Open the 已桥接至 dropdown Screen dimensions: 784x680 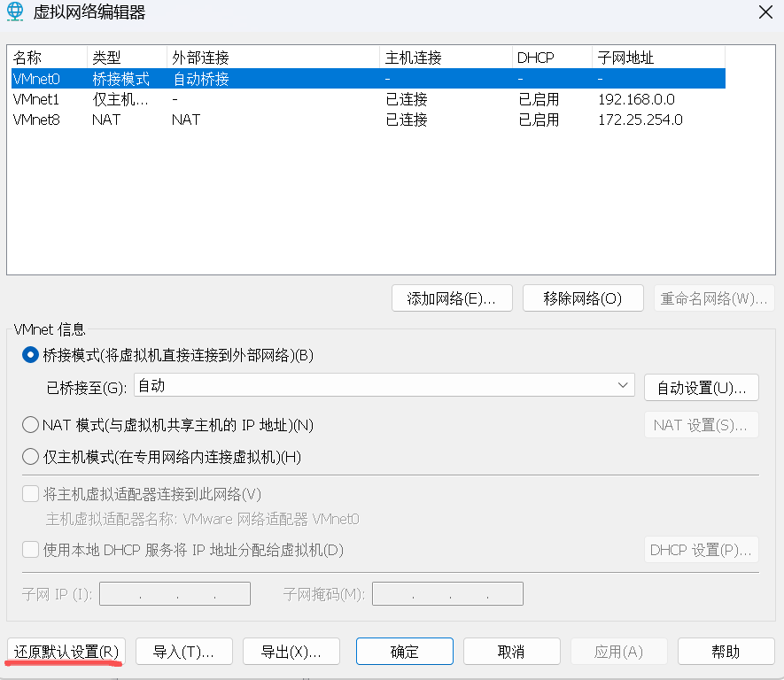point(384,385)
